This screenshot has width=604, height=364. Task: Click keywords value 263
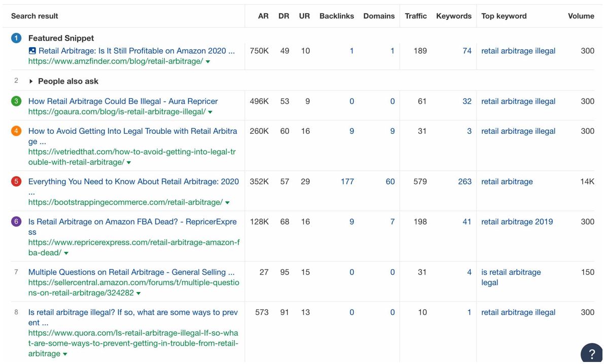pos(465,181)
